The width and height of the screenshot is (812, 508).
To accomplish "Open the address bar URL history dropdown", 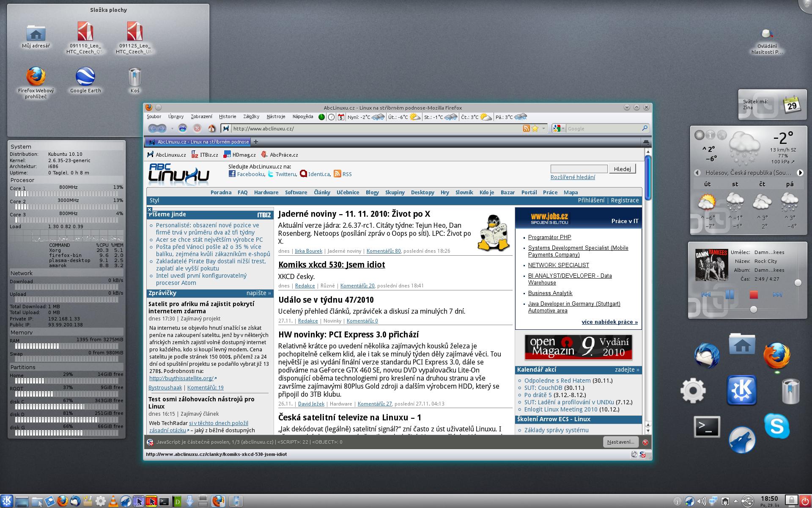I will (x=544, y=128).
